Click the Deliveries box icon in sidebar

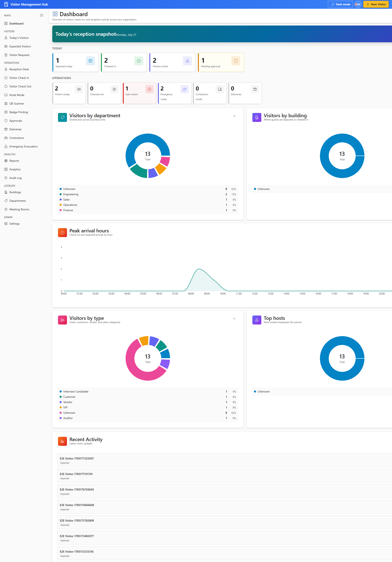pos(6,129)
